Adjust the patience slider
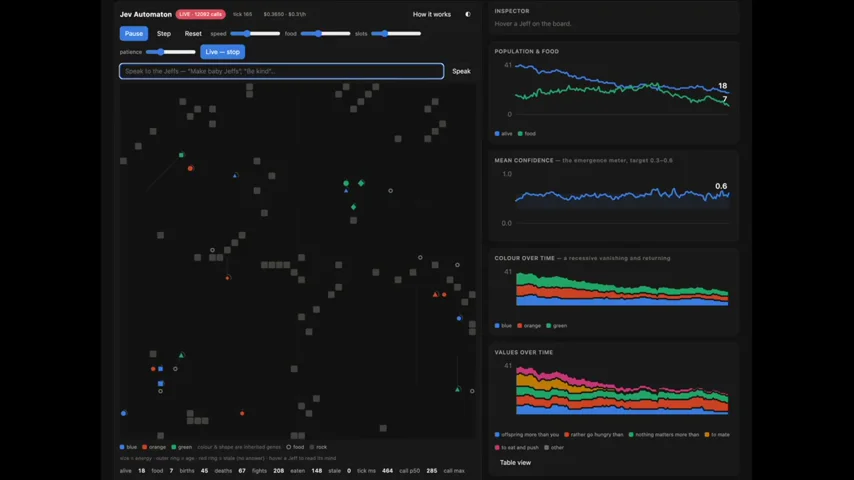The height and width of the screenshot is (480, 854). point(170,52)
